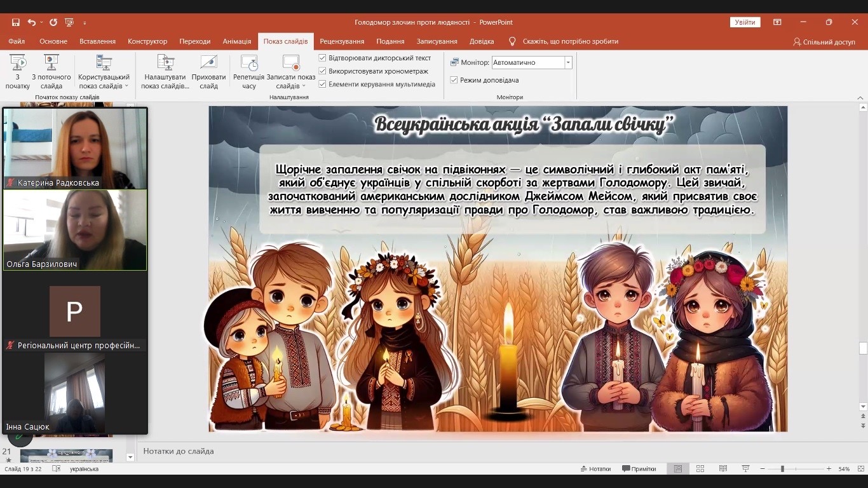Click the zoom slider in status bar
Image resolution: width=868 pixels, height=488 pixels.
point(782,469)
